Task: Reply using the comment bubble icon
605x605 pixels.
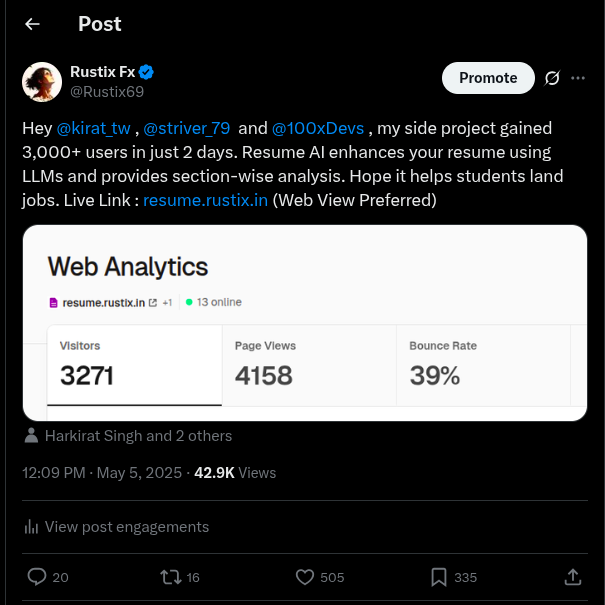Action: pos(37,577)
